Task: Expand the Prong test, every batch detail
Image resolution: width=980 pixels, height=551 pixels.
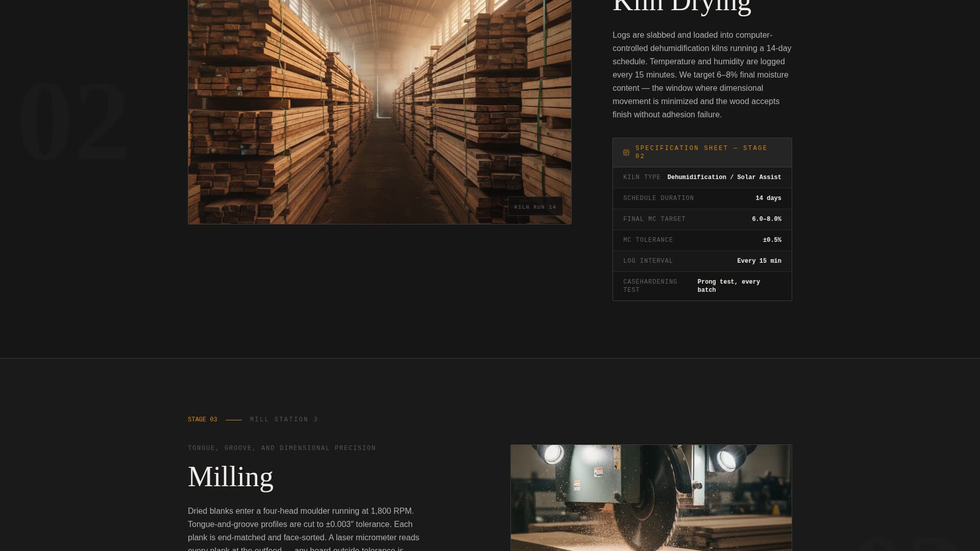Action: point(728,286)
